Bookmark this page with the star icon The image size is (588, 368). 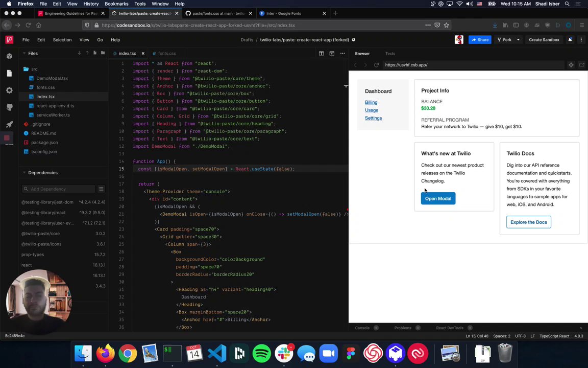446,25
